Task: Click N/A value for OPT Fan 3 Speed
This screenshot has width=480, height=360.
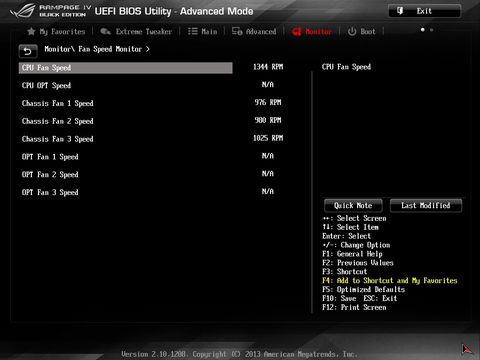Action: [x=268, y=192]
